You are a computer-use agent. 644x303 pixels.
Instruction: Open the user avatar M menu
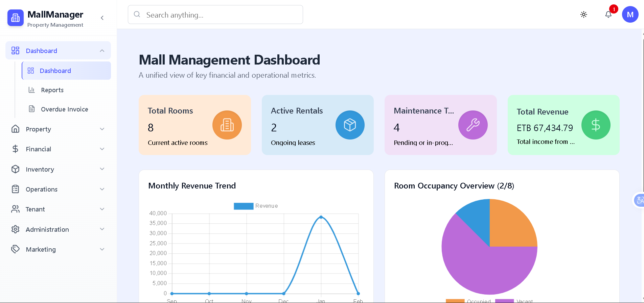(630, 15)
